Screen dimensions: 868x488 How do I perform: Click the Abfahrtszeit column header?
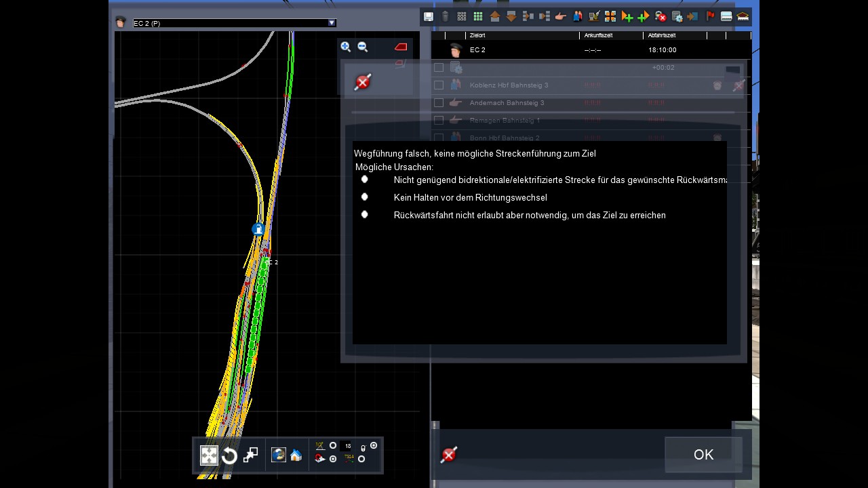pyautogui.click(x=662, y=35)
